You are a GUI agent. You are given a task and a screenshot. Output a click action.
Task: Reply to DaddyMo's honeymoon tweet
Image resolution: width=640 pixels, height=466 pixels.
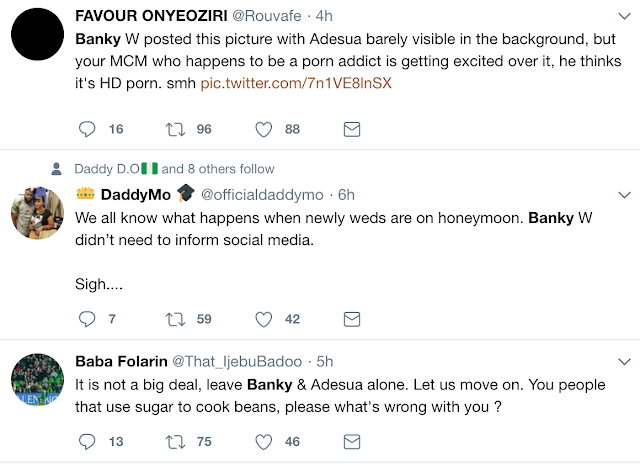point(87,320)
